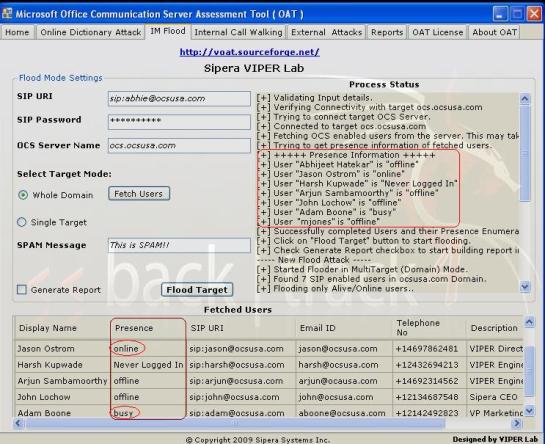Click the 'Never Logged In' presence cell
Viewport: 545px width, 444px height.
tap(148, 365)
